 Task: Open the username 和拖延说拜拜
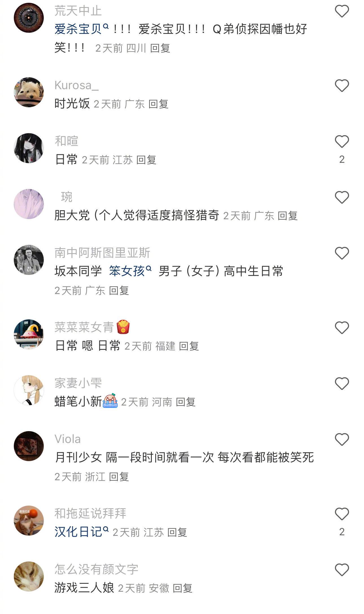click(x=90, y=513)
